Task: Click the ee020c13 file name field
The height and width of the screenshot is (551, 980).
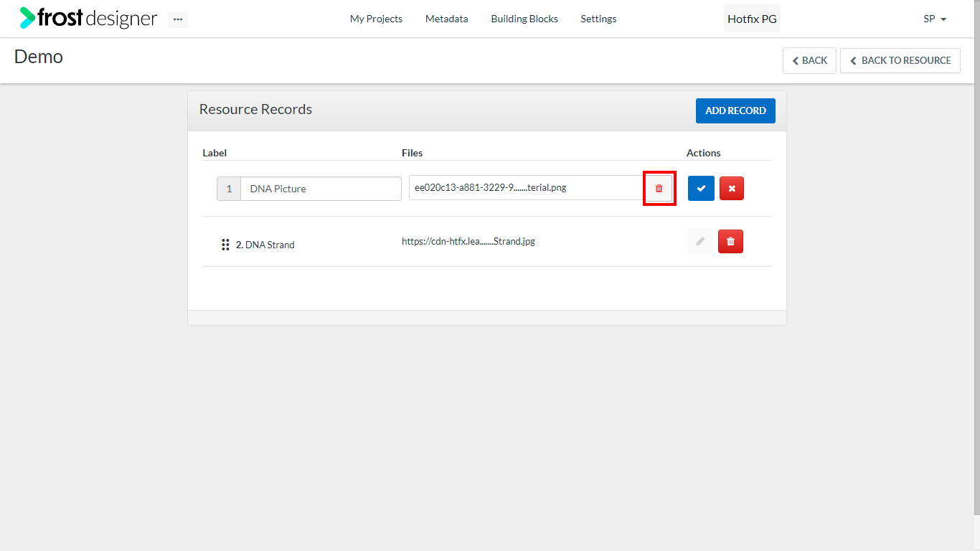Action: tap(527, 188)
